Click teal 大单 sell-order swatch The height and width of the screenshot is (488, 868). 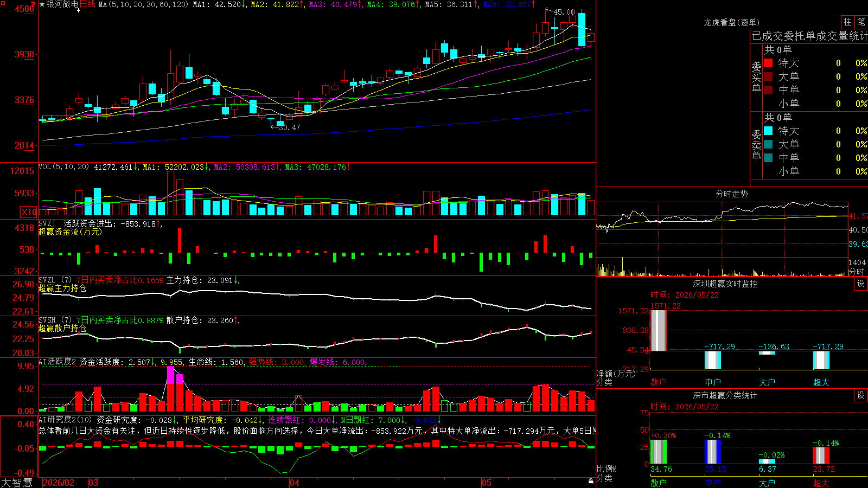tap(768, 144)
